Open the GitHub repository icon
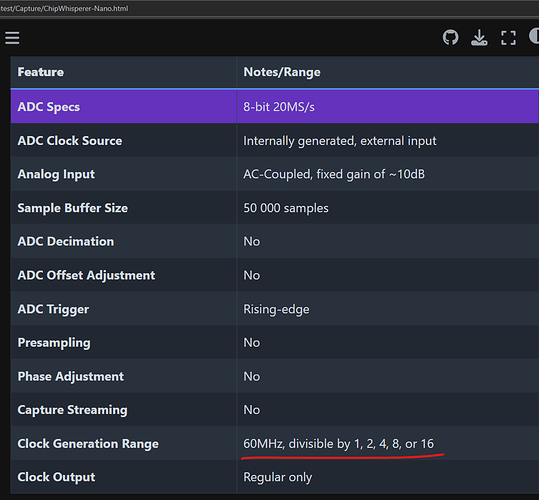Viewport: 539px width, 500px height. [450, 37]
